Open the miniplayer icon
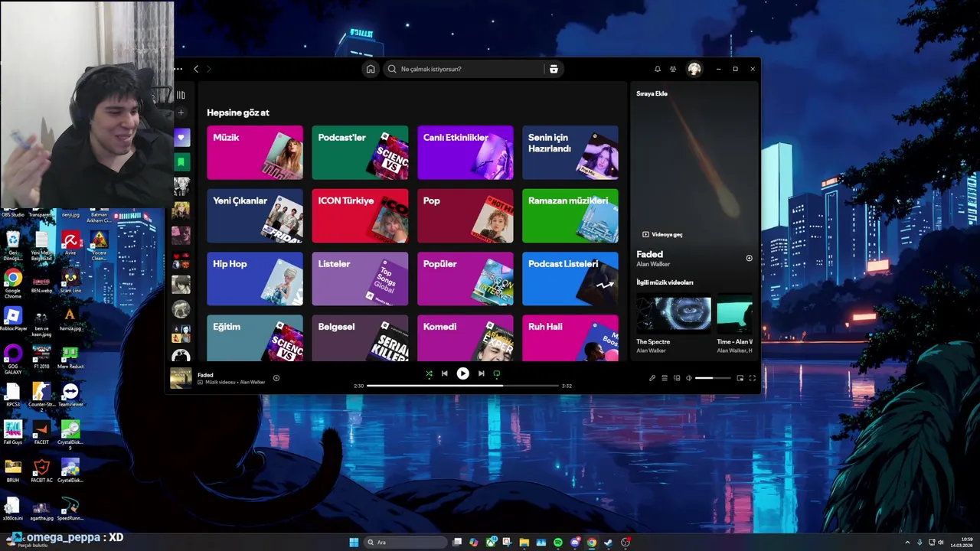The image size is (980, 551). 740,378
